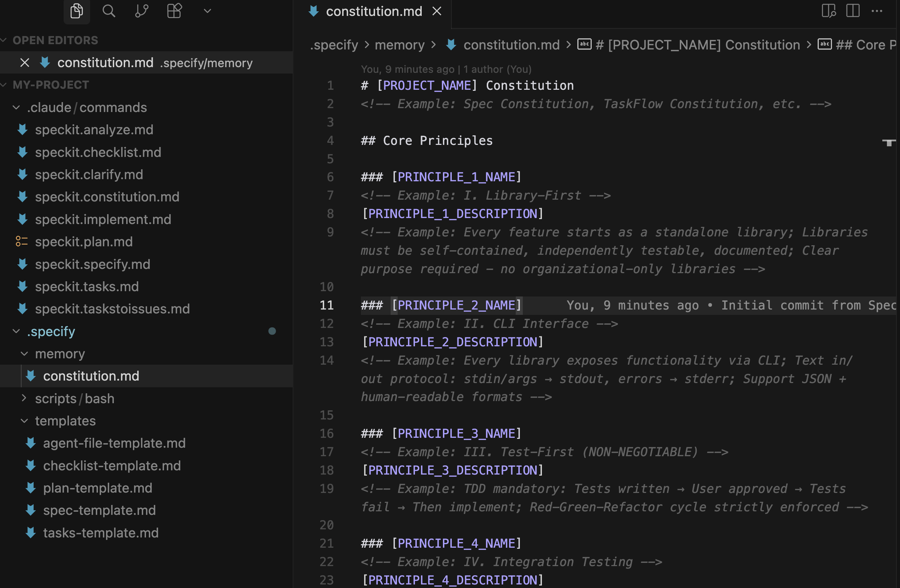
Task: Open the Source Control view icon
Action: pos(141,11)
